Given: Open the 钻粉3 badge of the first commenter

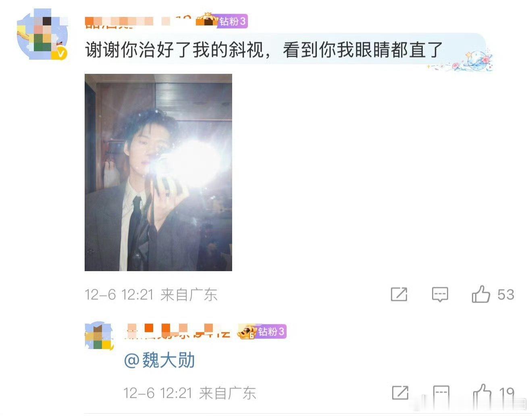Looking at the screenshot, I should pos(233,21).
